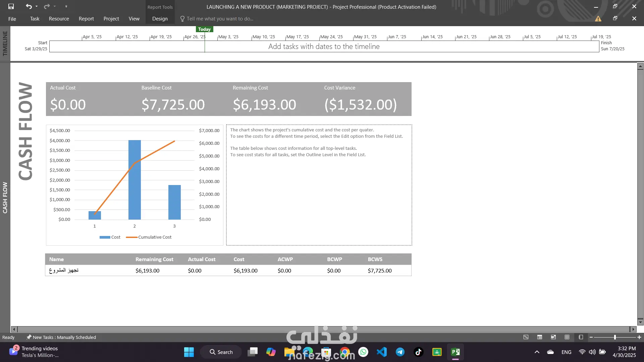Open Project app from Windows taskbar
The width and height of the screenshot is (644, 362).
455,352
